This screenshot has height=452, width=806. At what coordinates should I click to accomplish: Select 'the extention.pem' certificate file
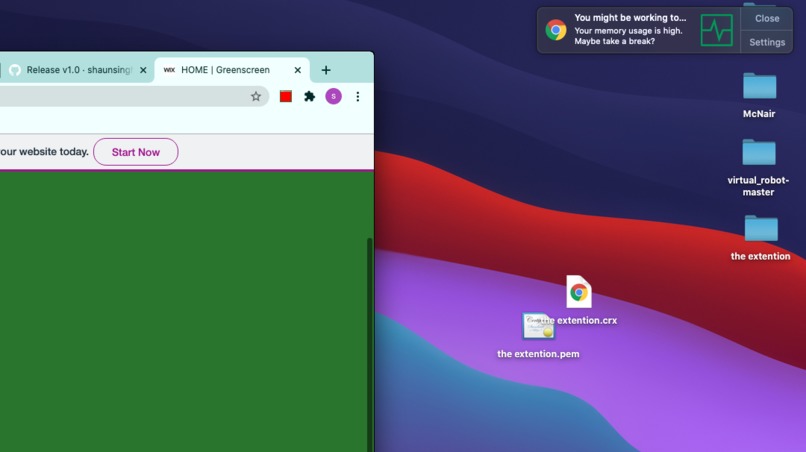pyautogui.click(x=538, y=326)
